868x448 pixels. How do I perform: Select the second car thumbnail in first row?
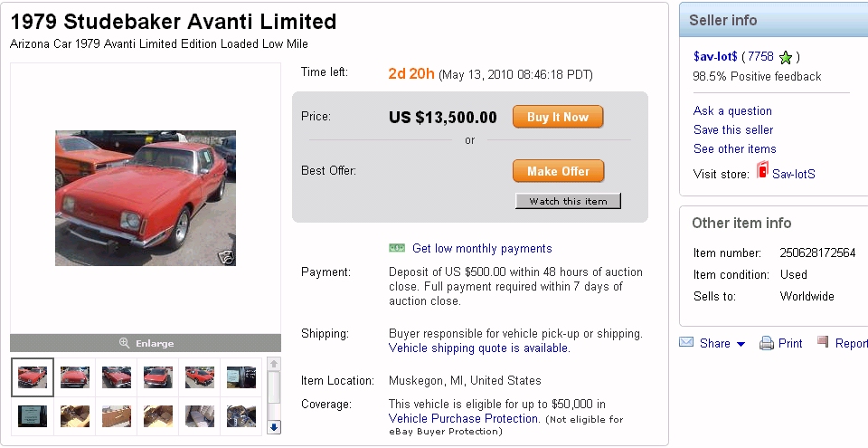coord(75,377)
